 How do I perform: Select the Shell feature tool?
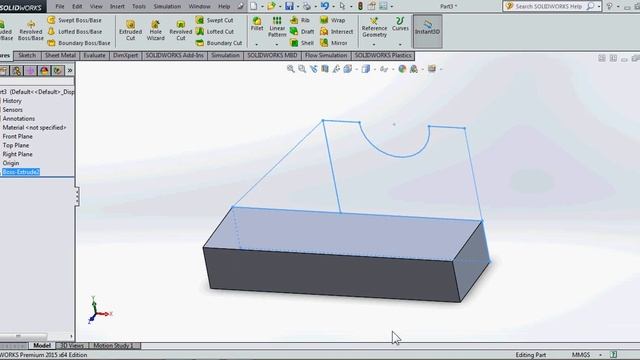coord(302,43)
